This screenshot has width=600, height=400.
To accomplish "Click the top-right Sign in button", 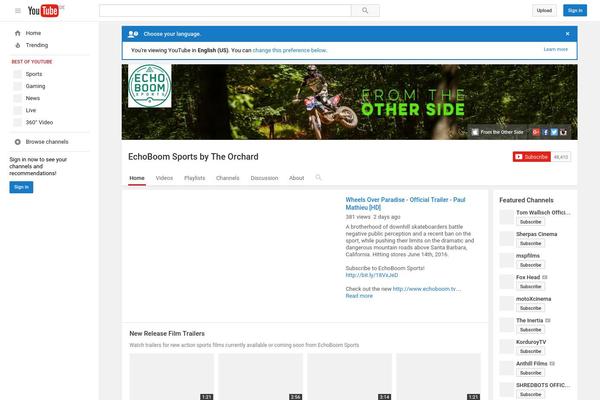I will (575, 11).
